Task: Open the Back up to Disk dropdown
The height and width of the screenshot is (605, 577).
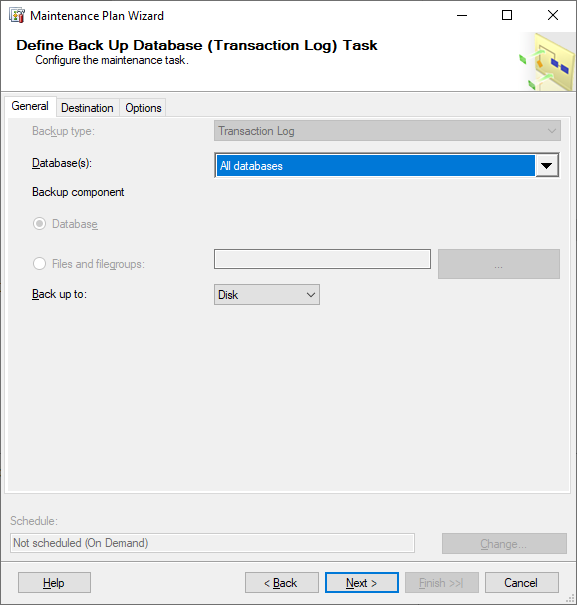Action: pyautogui.click(x=267, y=295)
